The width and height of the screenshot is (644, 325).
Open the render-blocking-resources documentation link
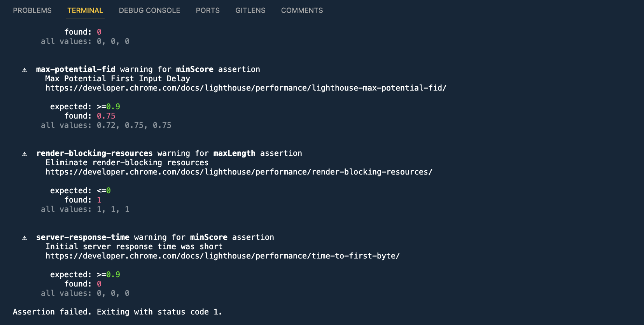pos(239,172)
